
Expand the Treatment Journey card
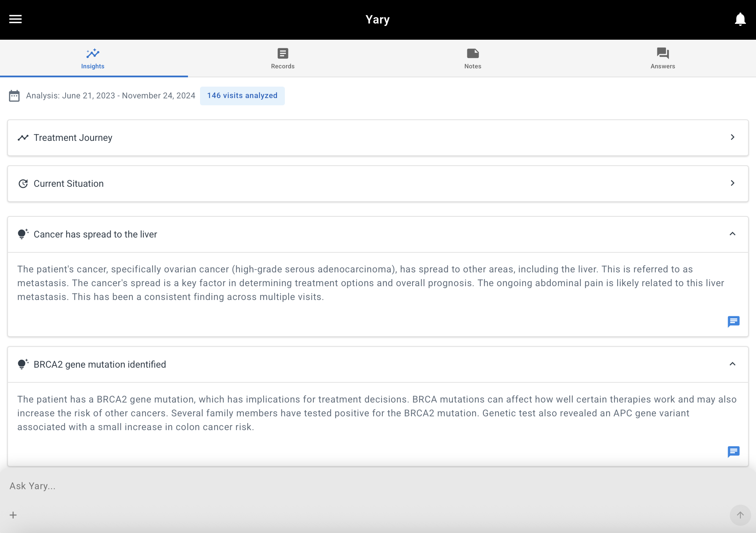(x=378, y=138)
